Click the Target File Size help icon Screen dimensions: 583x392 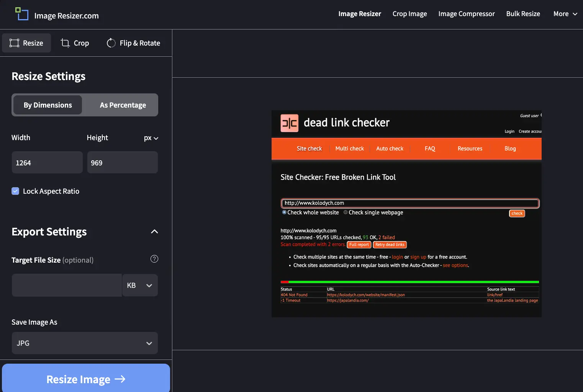point(154,259)
